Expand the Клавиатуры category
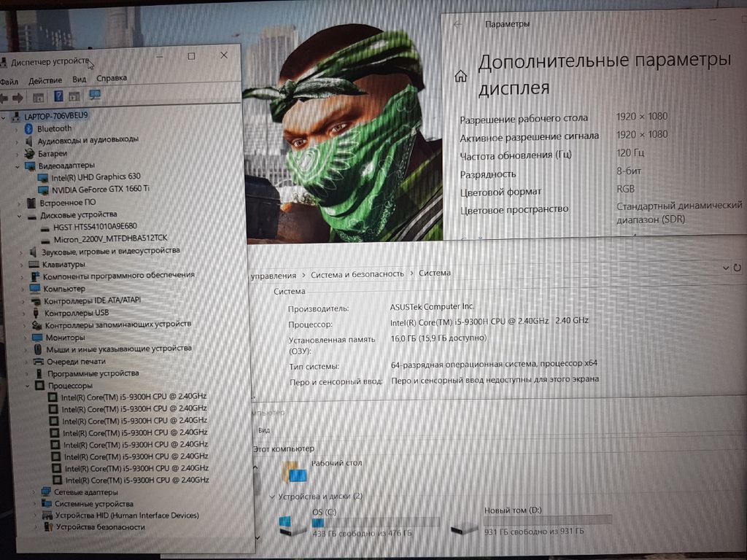This screenshot has height=560, width=747. point(21,265)
